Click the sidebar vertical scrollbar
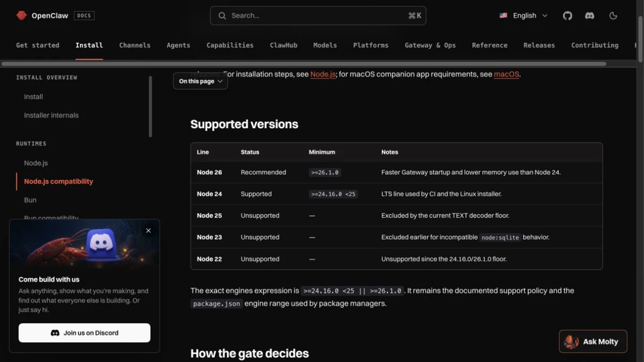 tap(150, 106)
